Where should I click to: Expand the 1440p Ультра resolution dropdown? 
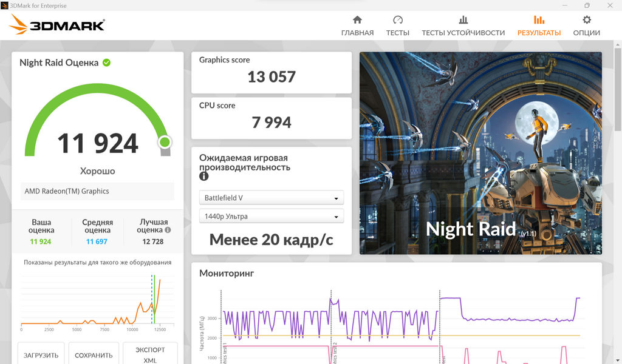click(x=271, y=216)
